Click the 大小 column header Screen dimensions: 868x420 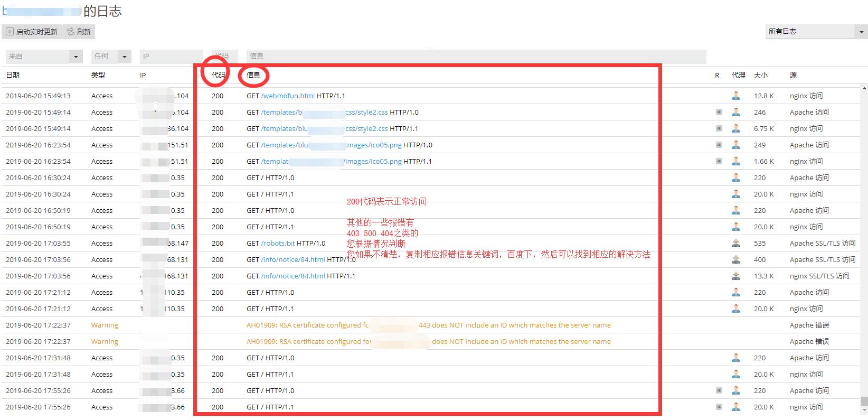(761, 75)
